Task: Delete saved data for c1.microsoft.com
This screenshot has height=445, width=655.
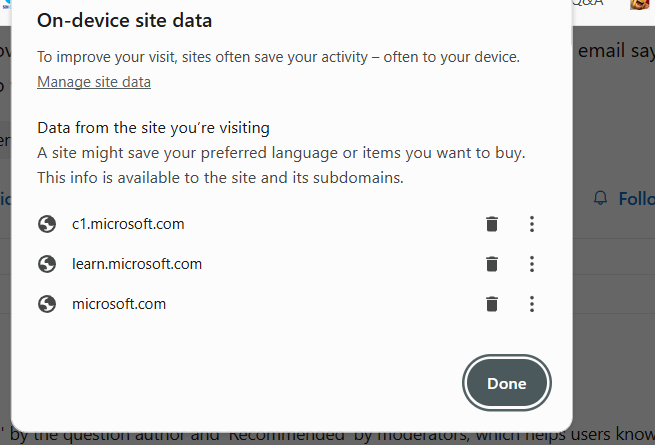Action: click(x=492, y=224)
